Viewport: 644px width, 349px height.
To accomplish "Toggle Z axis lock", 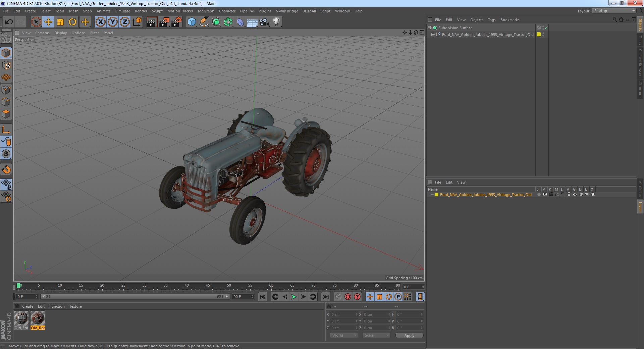I will (125, 22).
